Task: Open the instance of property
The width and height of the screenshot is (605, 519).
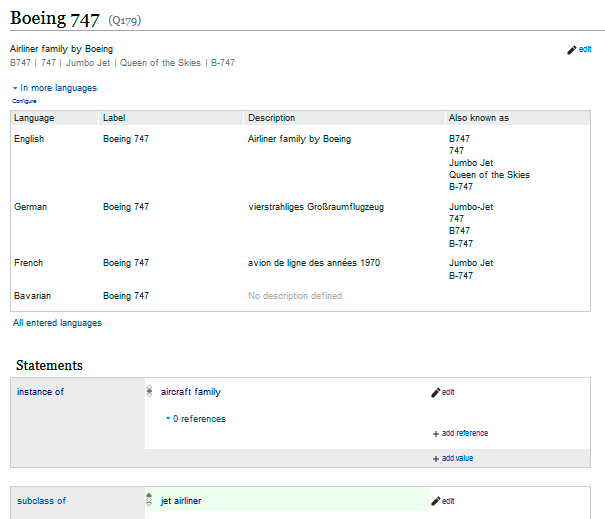Action: click(40, 392)
